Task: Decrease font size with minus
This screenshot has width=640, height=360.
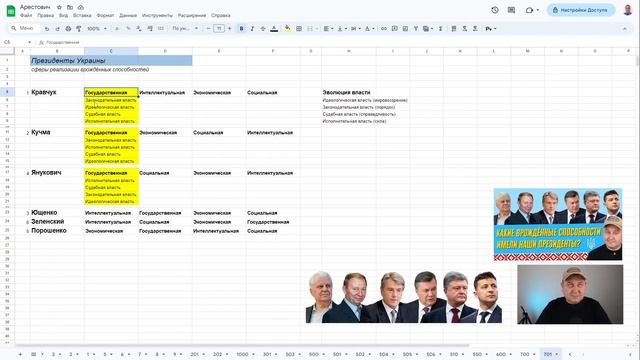Action: (208, 29)
